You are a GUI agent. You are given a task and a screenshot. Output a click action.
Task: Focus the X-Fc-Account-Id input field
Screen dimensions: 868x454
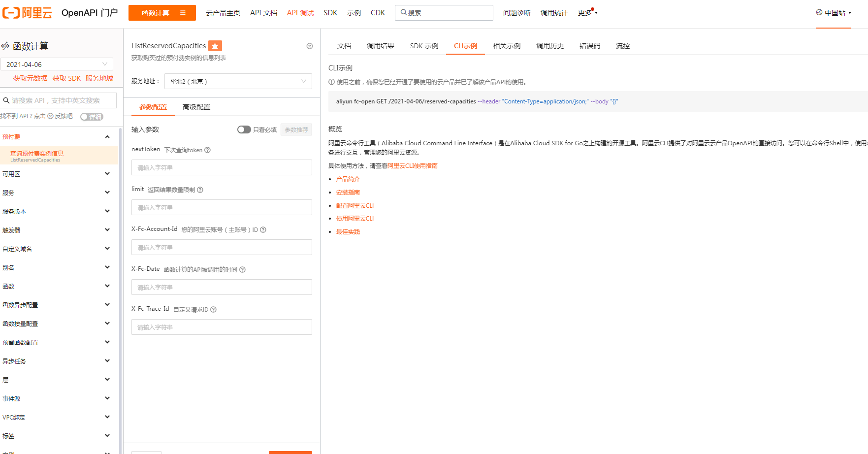[222, 247]
